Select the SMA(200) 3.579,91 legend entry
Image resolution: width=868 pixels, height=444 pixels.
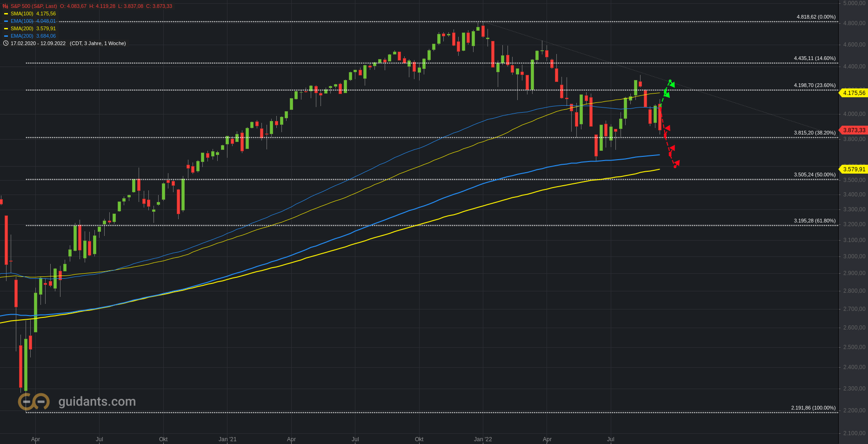[33, 29]
